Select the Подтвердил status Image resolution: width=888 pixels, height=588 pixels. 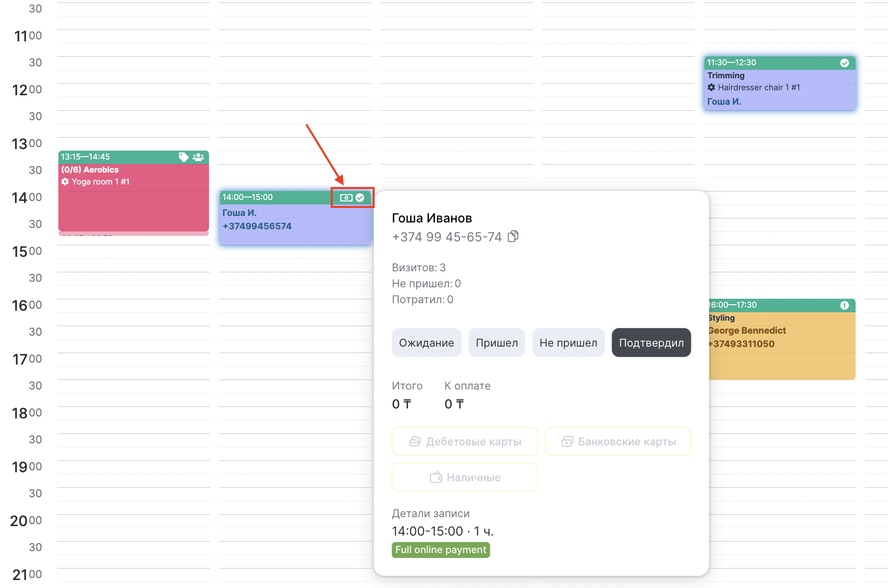(651, 343)
